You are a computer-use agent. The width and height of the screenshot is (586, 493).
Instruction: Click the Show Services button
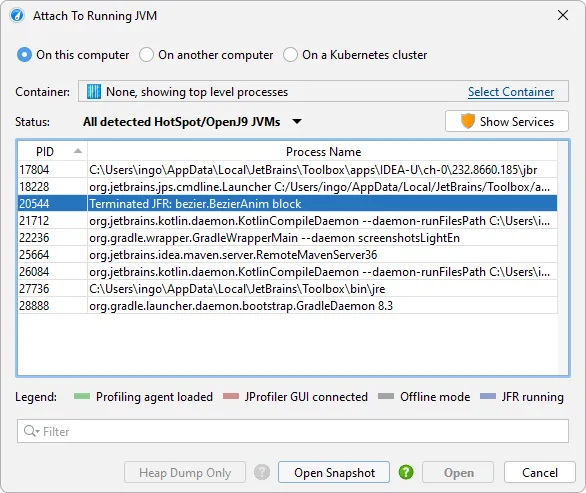tap(507, 121)
